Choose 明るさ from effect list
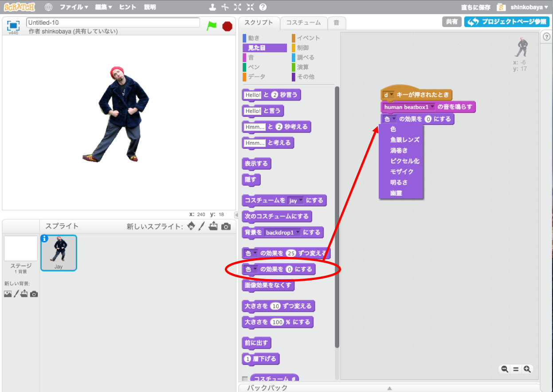Viewport: 553px width, 392px height. [x=399, y=182]
